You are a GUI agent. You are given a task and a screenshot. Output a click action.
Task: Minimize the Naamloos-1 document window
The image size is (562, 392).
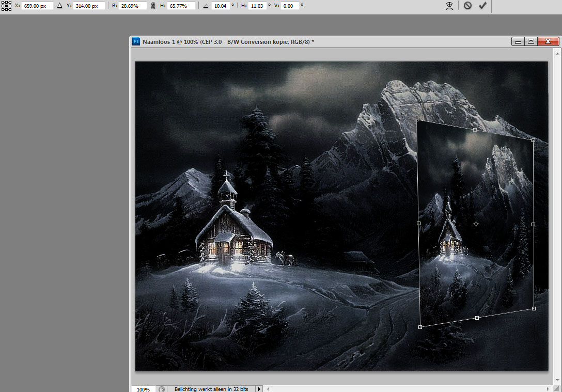point(518,41)
